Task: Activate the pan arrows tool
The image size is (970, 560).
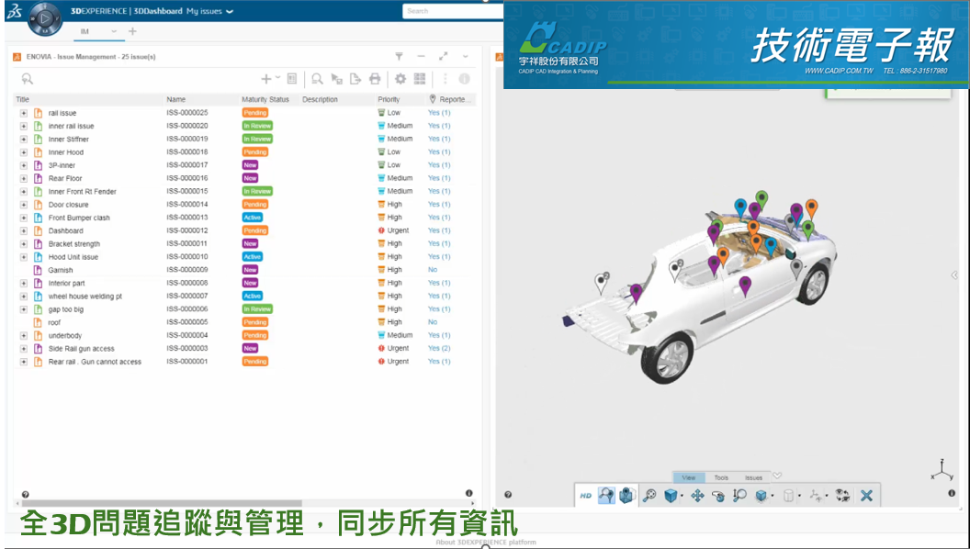Action: click(x=697, y=495)
